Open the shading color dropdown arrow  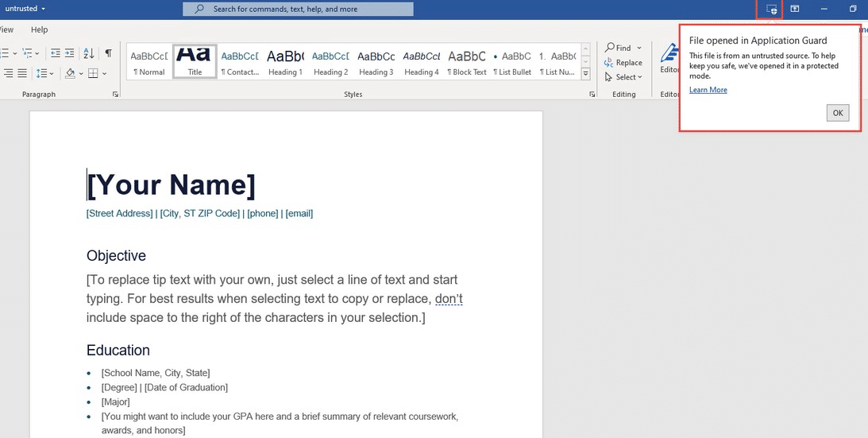coord(81,74)
